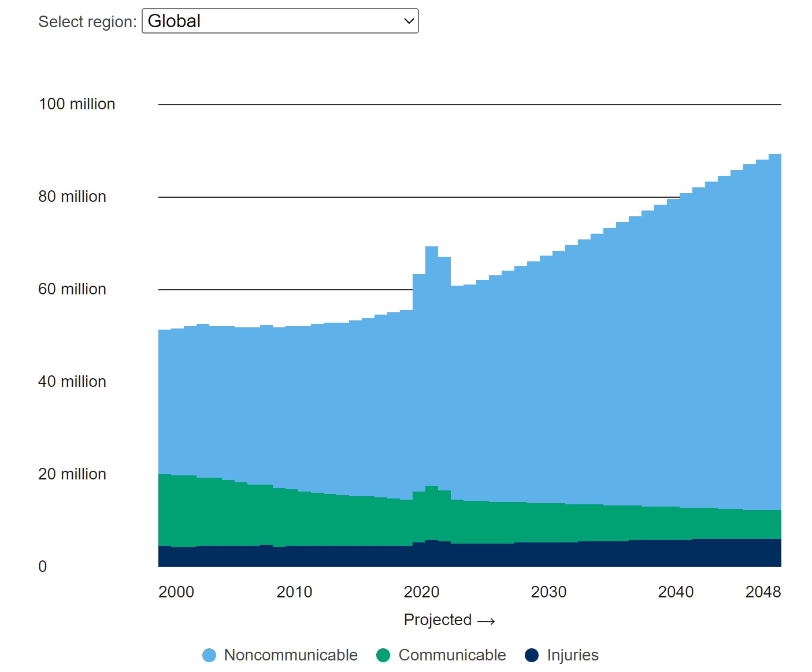Click the tallest spike bar just after 2020
The image size is (812, 672).
pos(432,347)
